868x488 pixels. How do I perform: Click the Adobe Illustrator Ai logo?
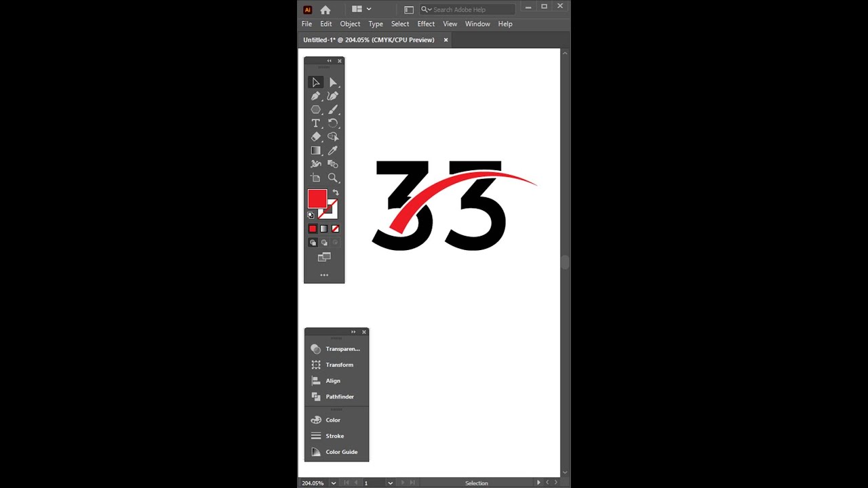[307, 9]
